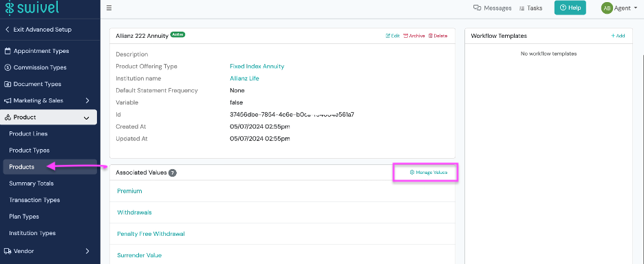Open Messages
The image size is (644, 264).
tap(493, 8)
